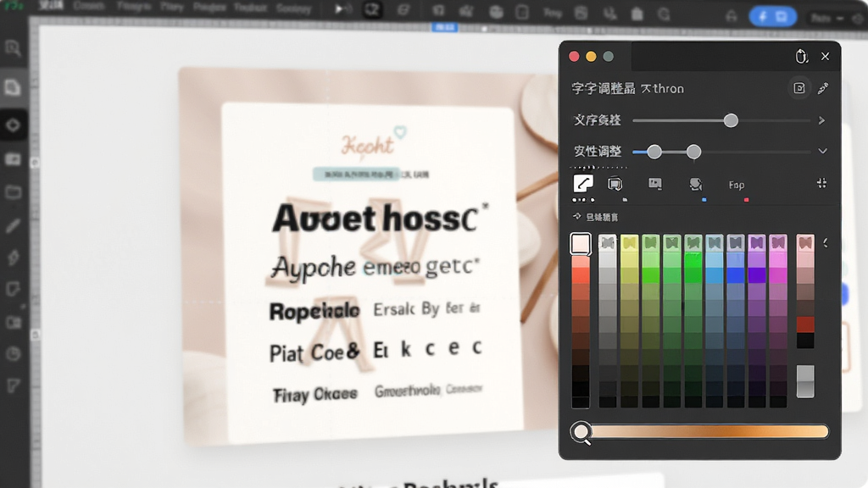Screen dimensions: 868x488
Task: Click the blue pill button in the top toolbar
Action: tap(773, 17)
